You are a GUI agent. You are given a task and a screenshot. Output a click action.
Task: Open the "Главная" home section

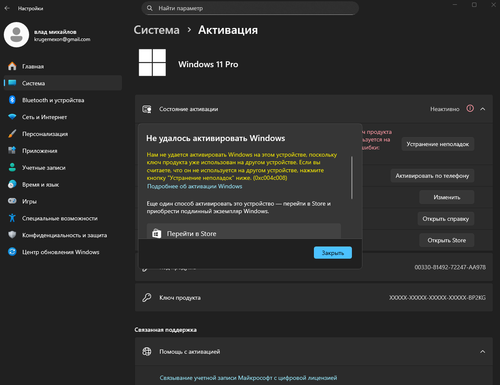pyautogui.click(x=63, y=66)
